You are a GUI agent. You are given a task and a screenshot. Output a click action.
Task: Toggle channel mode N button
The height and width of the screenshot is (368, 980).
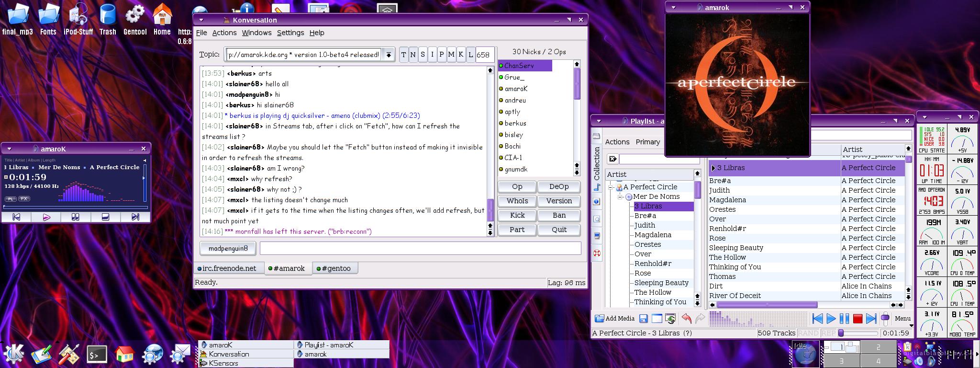pos(413,55)
